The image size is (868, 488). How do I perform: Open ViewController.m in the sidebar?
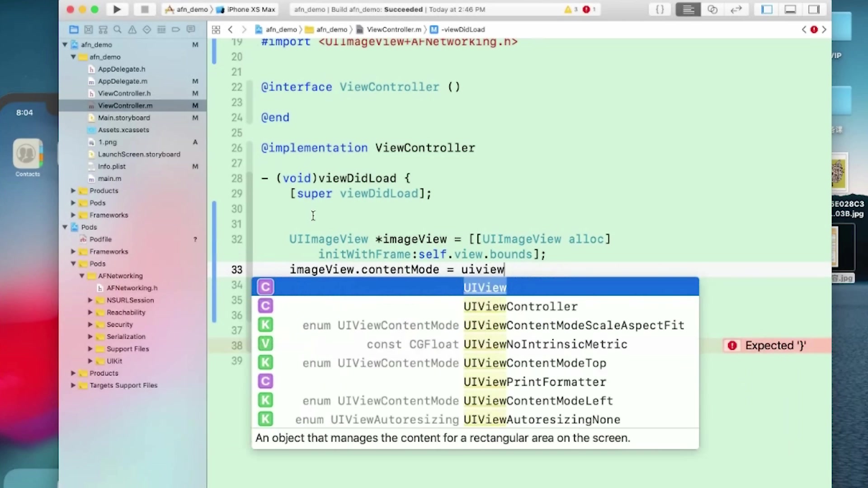click(x=125, y=105)
